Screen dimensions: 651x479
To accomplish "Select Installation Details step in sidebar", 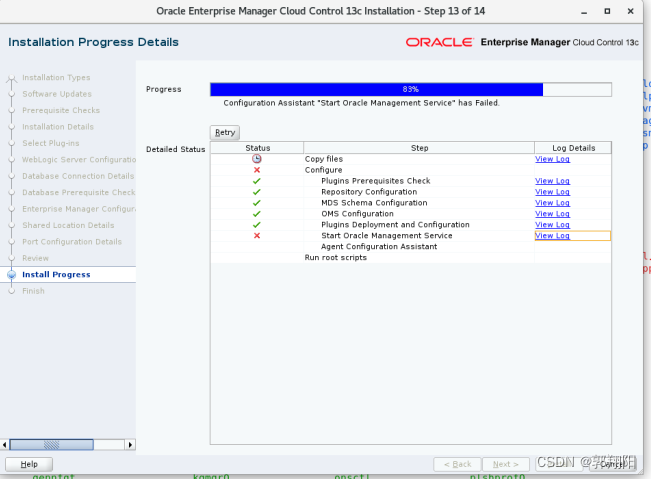I will [58, 127].
